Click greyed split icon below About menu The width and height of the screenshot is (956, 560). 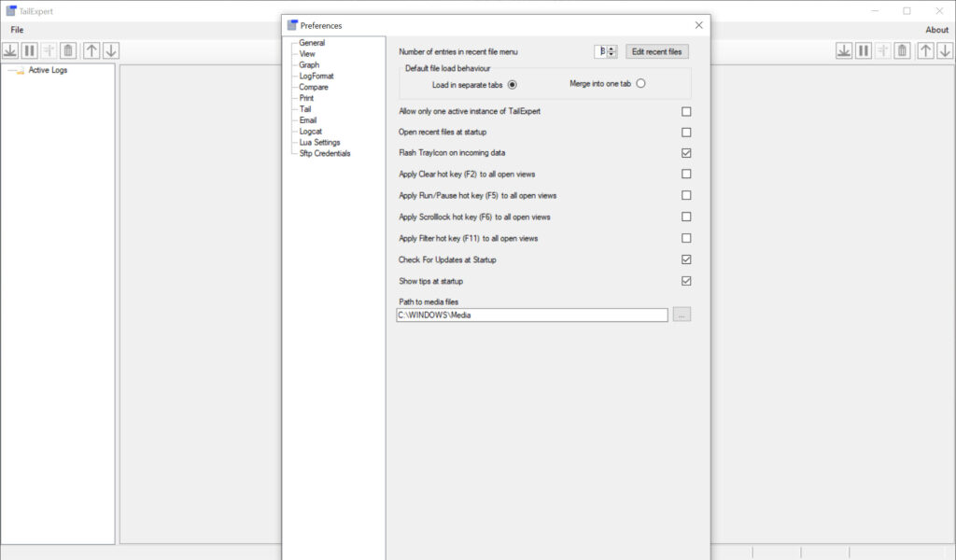(x=883, y=50)
